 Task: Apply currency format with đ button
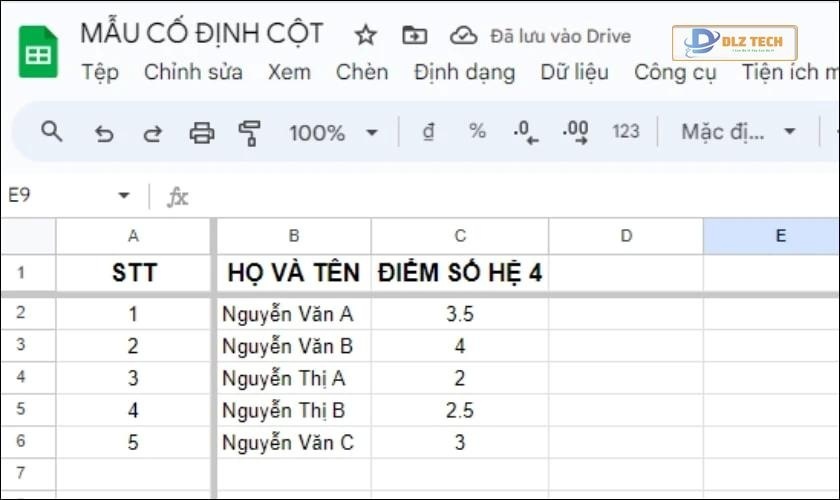click(429, 132)
